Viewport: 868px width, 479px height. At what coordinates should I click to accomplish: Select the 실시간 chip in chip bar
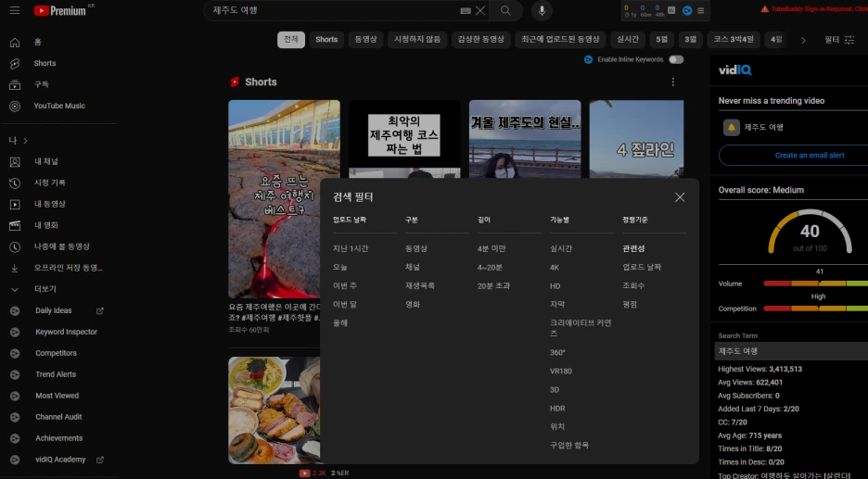pos(628,39)
